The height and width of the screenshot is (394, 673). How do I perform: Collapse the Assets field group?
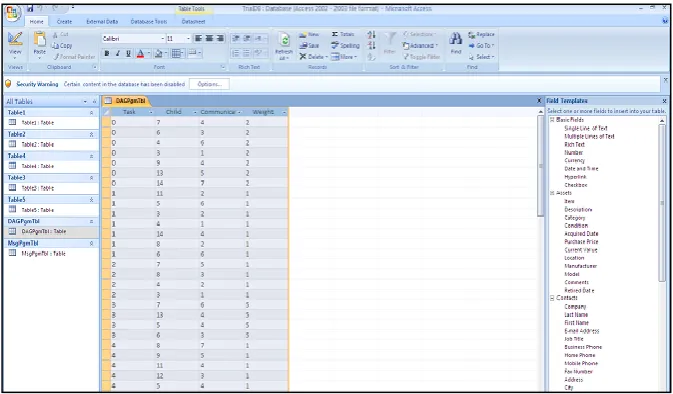[552, 193]
